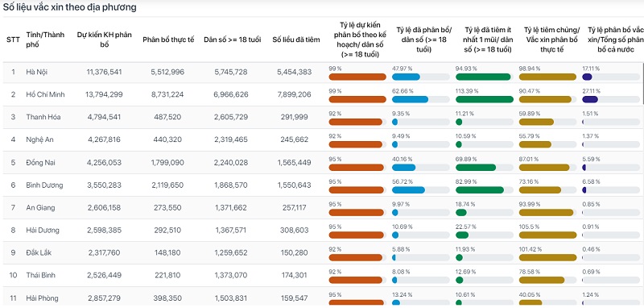The image size is (644, 308).
Task: Click the Số liệu vắc xin theo địa phương title
Action: pyautogui.click(x=70, y=7)
